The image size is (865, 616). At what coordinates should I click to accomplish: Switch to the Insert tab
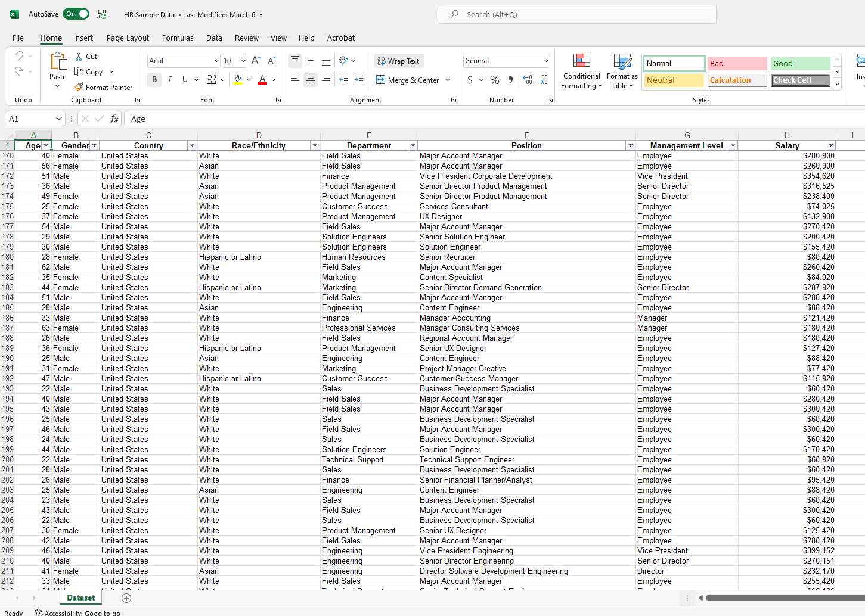click(83, 38)
